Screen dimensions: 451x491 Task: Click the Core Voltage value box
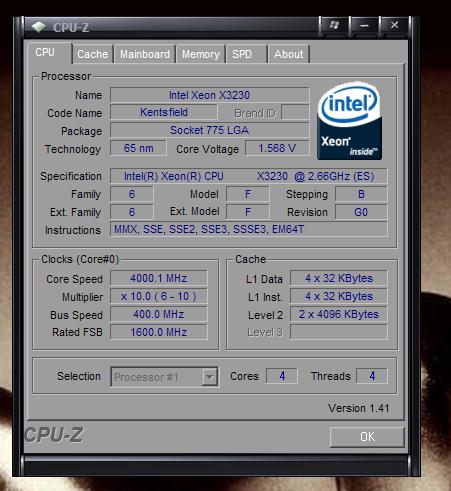tap(277, 148)
